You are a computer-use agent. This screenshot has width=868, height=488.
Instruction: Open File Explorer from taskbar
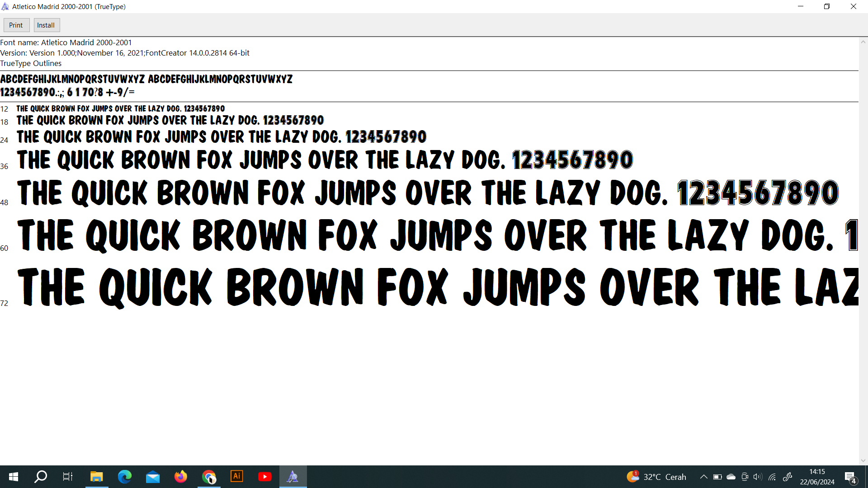click(x=96, y=477)
